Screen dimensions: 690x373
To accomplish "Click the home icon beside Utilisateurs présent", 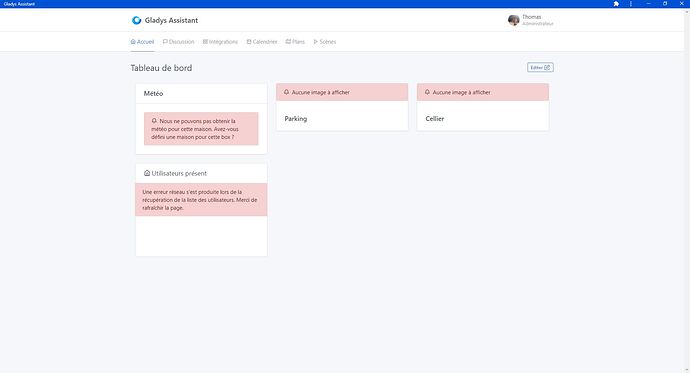I will click(147, 173).
